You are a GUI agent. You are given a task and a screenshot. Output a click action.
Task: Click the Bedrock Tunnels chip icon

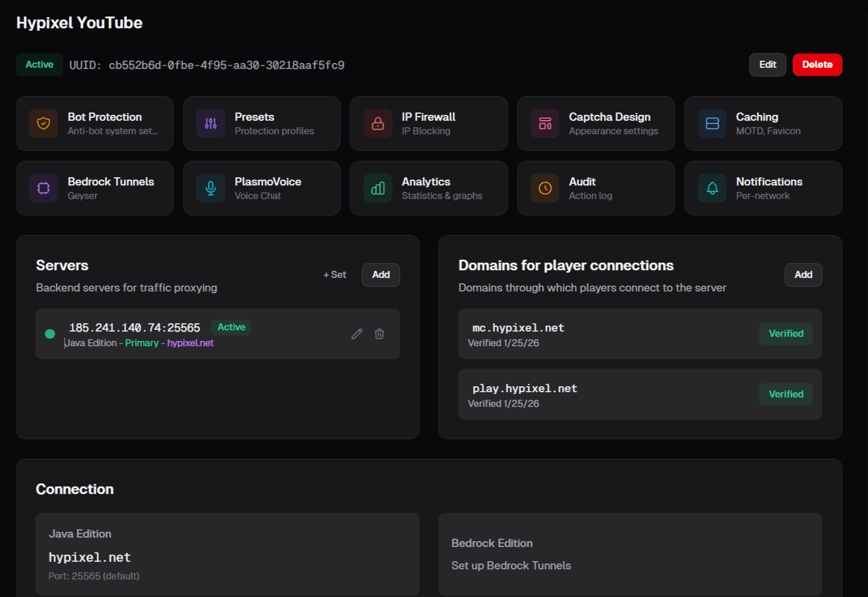coord(44,188)
